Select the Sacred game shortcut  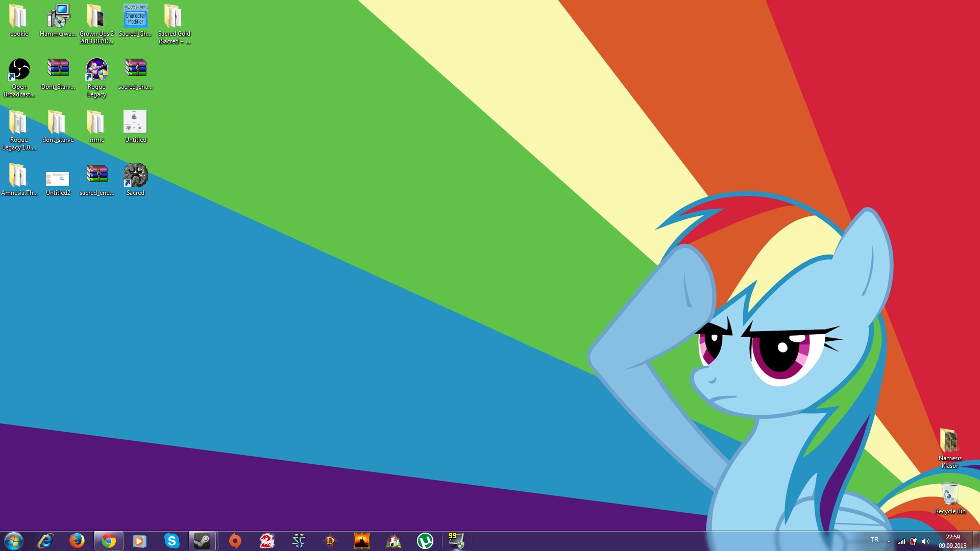point(135,180)
